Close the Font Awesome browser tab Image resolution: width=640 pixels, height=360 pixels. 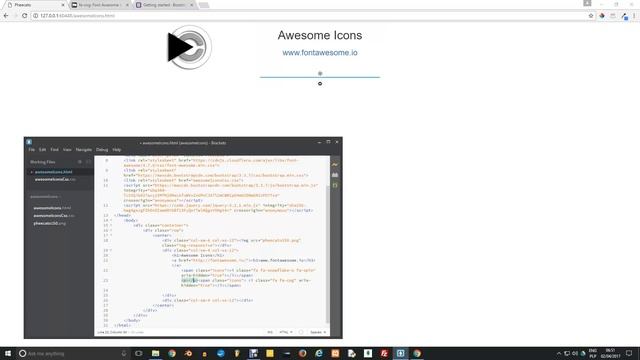(127, 5)
